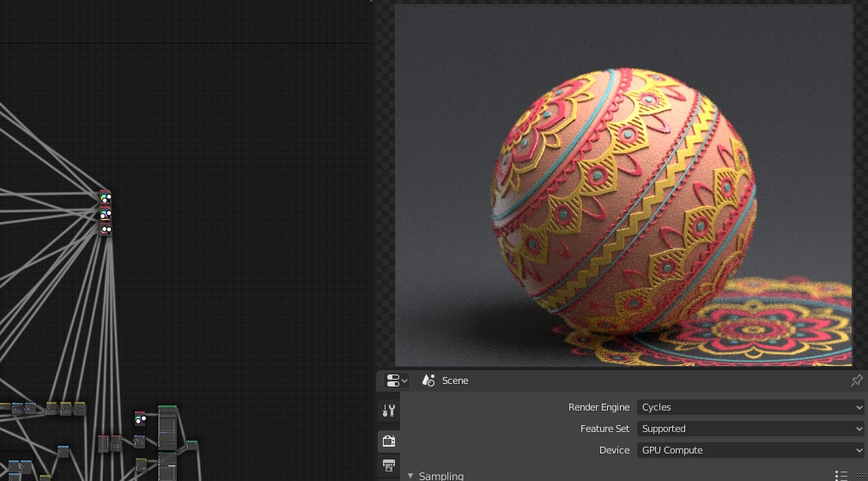Switch to the Output properties tab (printer)
Image resolution: width=868 pixels, height=481 pixels.
[389, 466]
